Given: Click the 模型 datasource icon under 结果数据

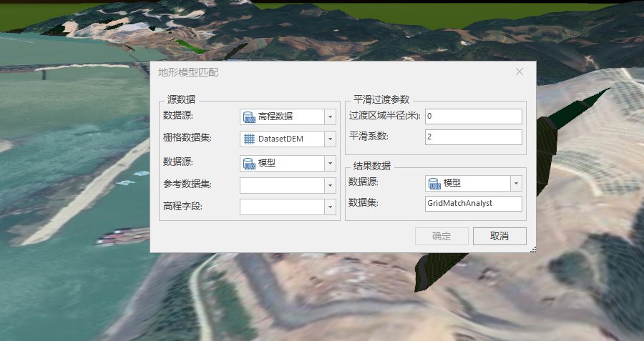Looking at the screenshot, I should tap(434, 184).
